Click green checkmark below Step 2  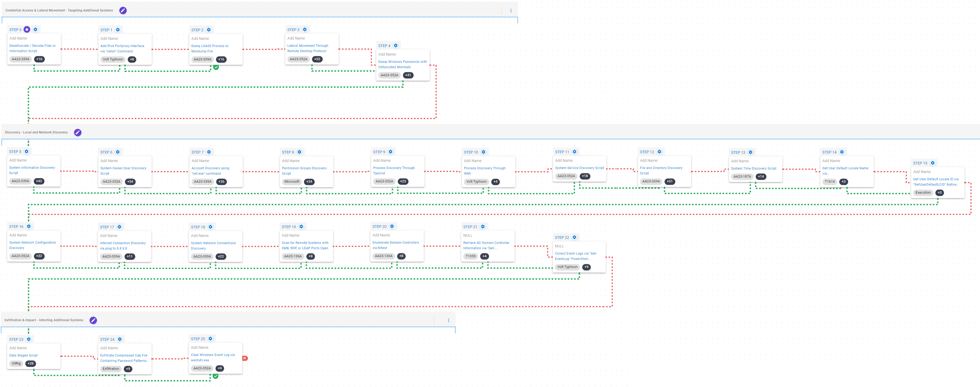coord(216,67)
